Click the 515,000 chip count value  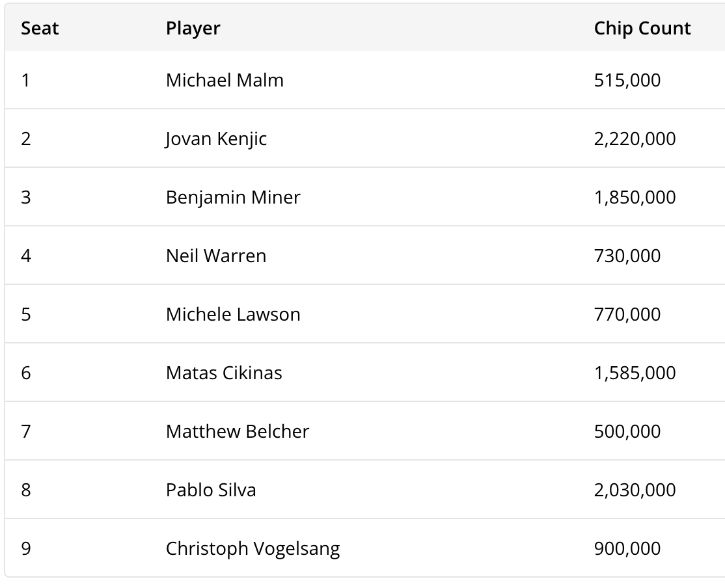(627, 81)
